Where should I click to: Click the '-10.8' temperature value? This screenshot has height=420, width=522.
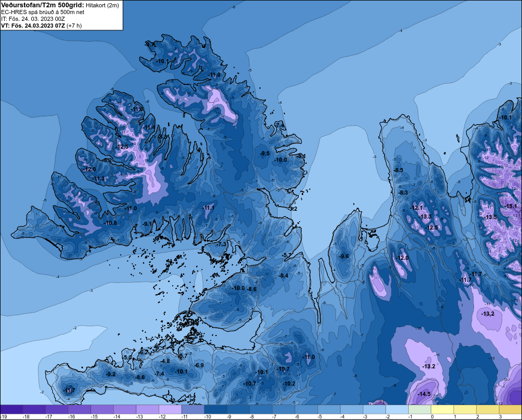tap(111, 223)
